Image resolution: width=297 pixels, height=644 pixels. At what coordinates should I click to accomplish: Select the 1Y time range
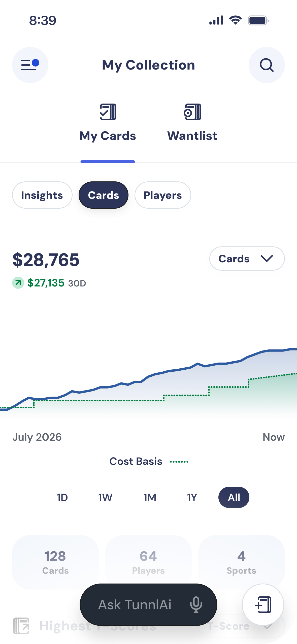tap(192, 497)
